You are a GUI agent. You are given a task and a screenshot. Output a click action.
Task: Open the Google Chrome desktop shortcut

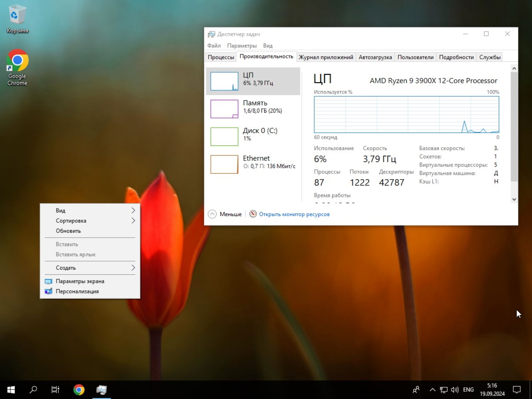[17, 62]
